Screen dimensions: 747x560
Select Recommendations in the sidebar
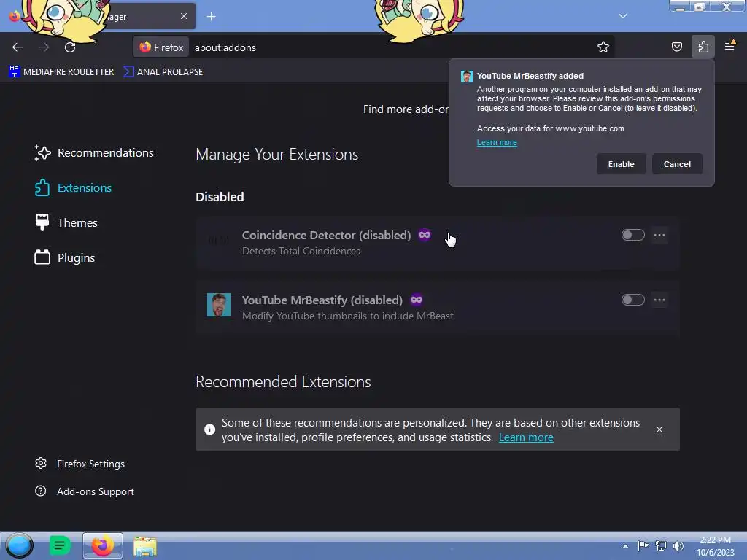pos(94,153)
